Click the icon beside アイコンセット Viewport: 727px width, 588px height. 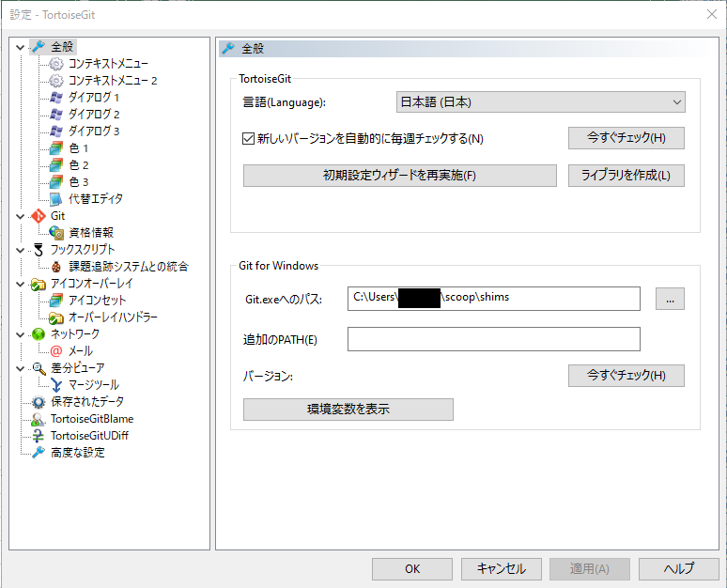(x=56, y=301)
